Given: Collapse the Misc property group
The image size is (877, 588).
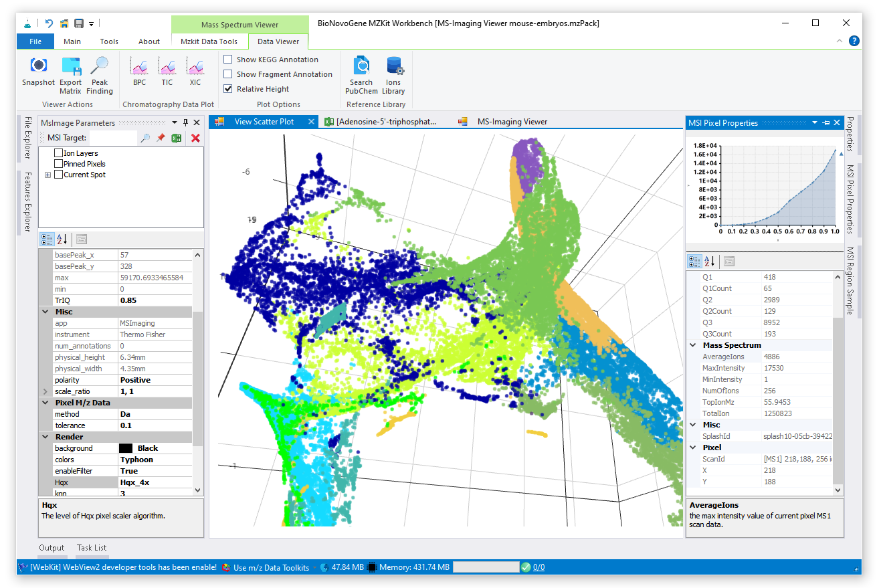Looking at the screenshot, I should [x=45, y=312].
